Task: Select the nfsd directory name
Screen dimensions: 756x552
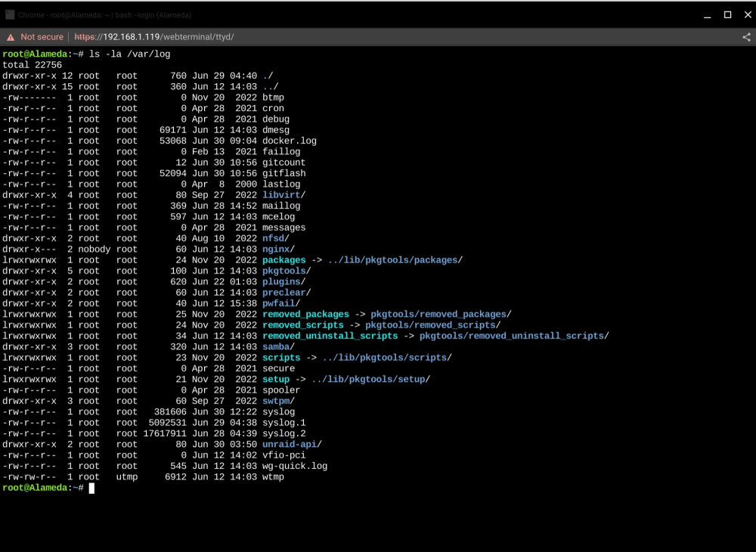Action: 273,239
